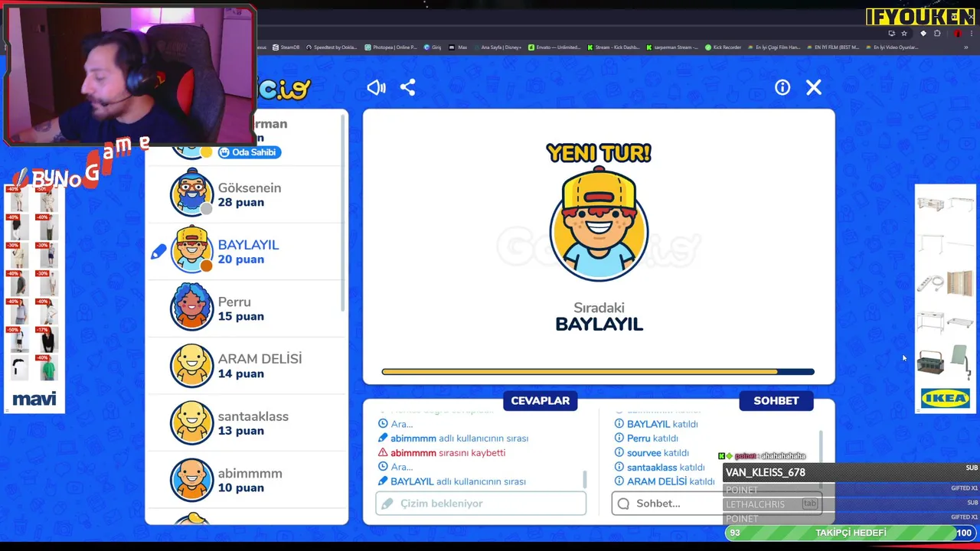Click Göksenein's 28 puan score
The height and width of the screenshot is (551, 980).
pos(240,202)
